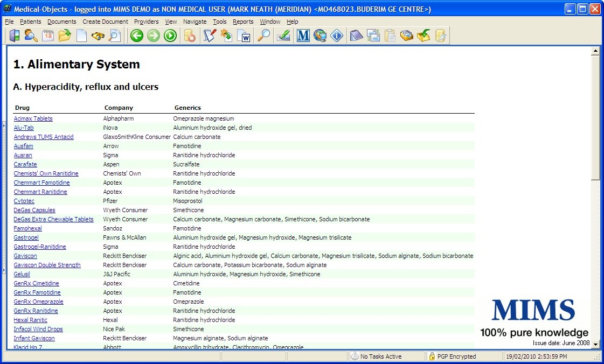The height and width of the screenshot is (364, 604).
Task: Open the View menu
Action: click(171, 22)
